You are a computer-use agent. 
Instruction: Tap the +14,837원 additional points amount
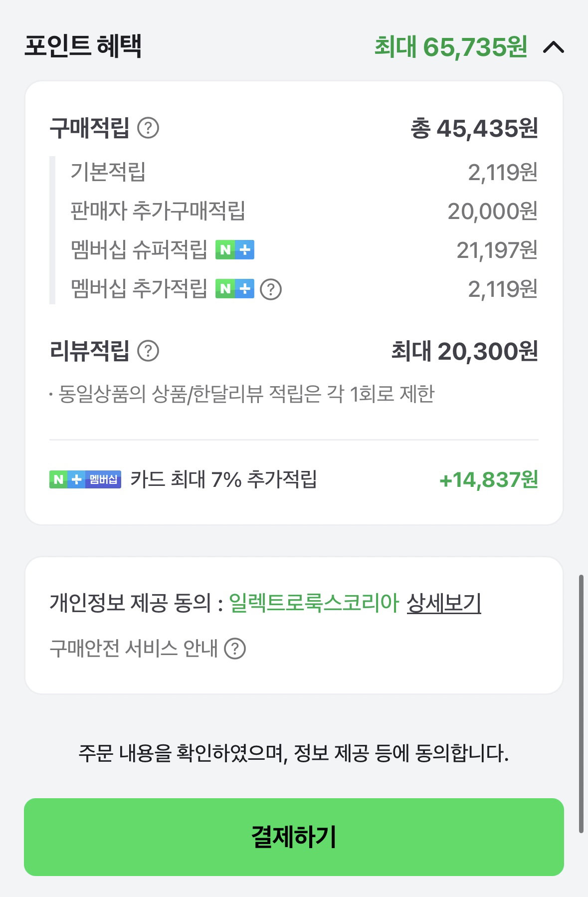tap(489, 480)
